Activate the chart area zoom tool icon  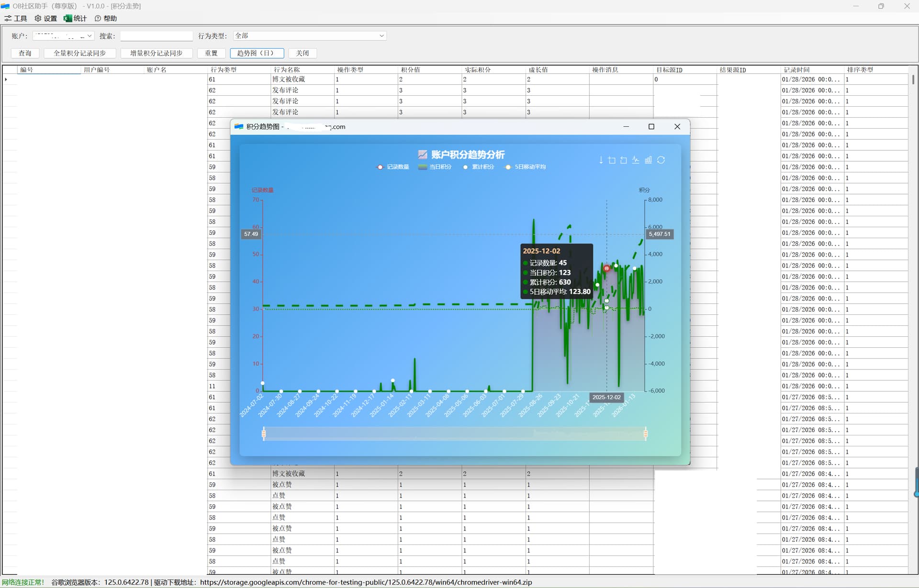tap(612, 160)
